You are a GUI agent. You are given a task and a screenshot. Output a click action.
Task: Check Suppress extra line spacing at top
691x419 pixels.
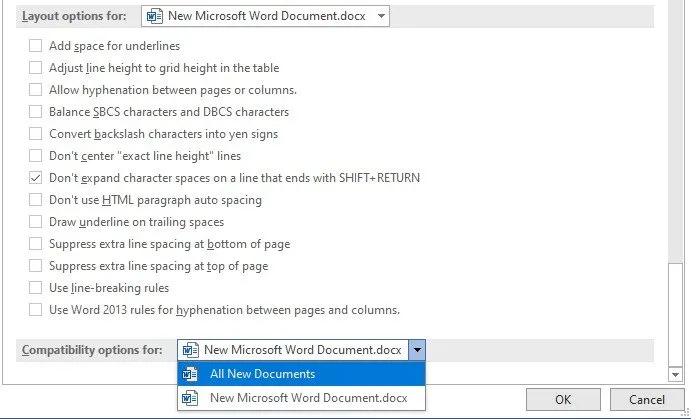click(x=36, y=266)
